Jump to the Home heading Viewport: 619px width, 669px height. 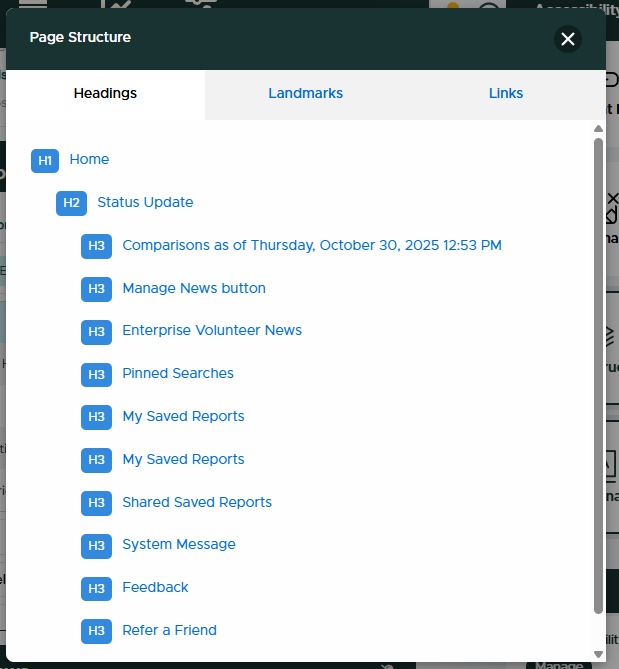[89, 160]
